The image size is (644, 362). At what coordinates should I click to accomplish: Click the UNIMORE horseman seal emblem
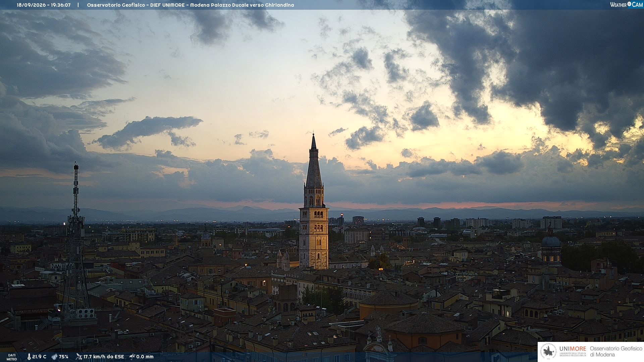click(548, 352)
